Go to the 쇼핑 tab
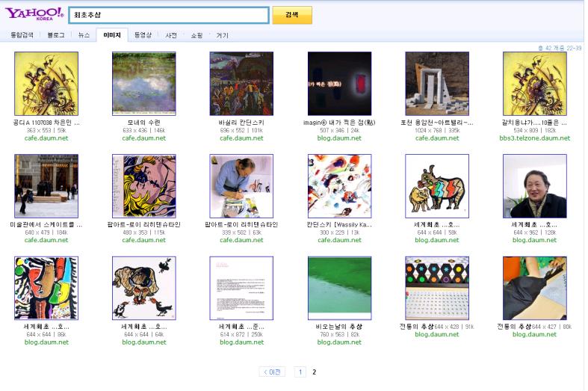This screenshot has height=391, width=588. pyautogui.click(x=196, y=35)
